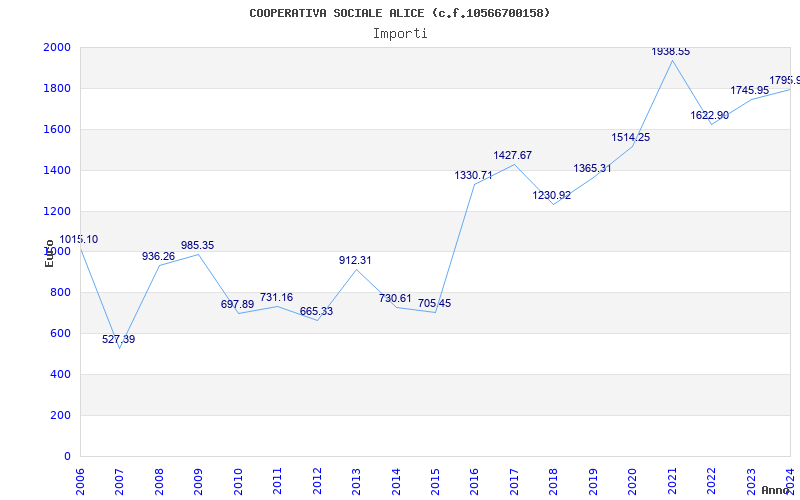Click data label 1330.71
The height and width of the screenshot is (500, 800).
(473, 176)
